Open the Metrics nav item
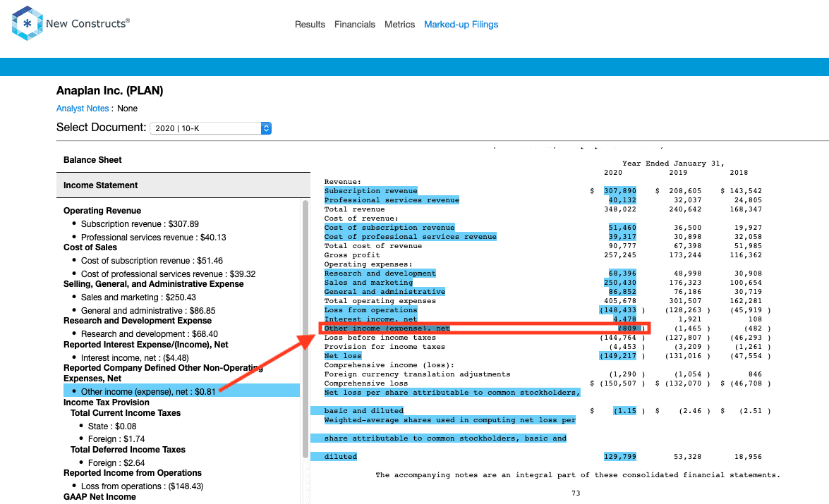The image size is (829, 504). point(400,24)
